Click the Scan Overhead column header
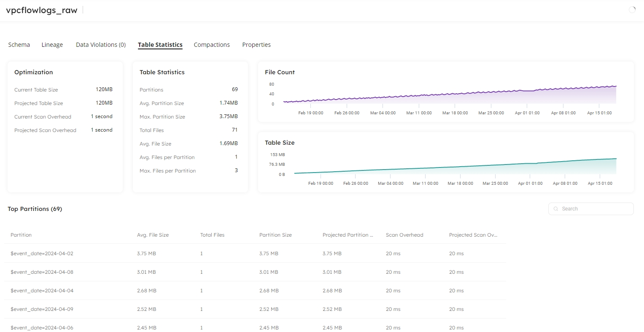The width and height of the screenshot is (644, 332). pos(404,235)
